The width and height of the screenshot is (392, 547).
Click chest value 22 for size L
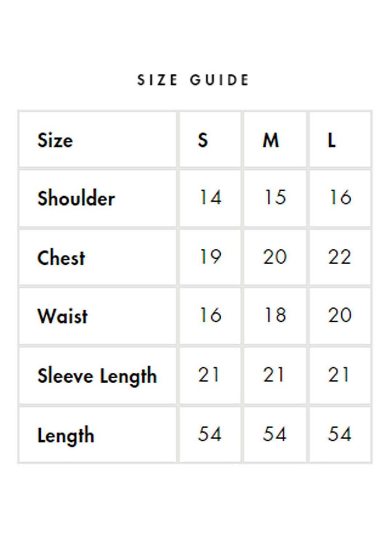click(340, 257)
